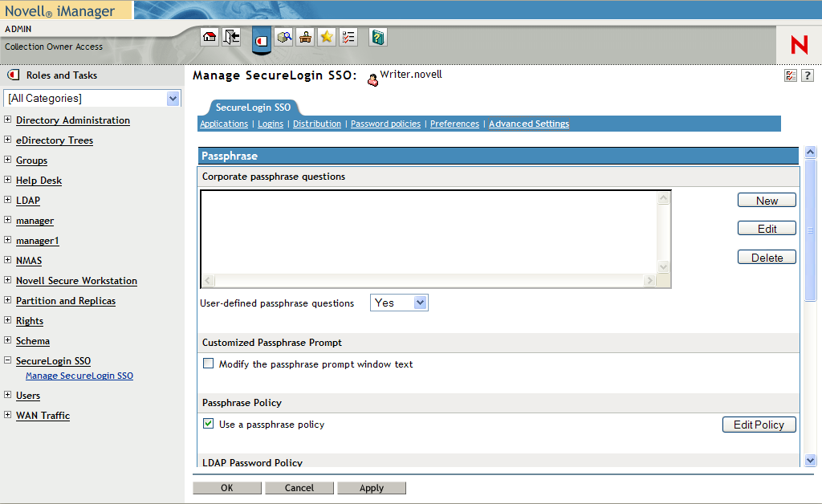
Task: Click the Apply button
Action: (x=372, y=488)
